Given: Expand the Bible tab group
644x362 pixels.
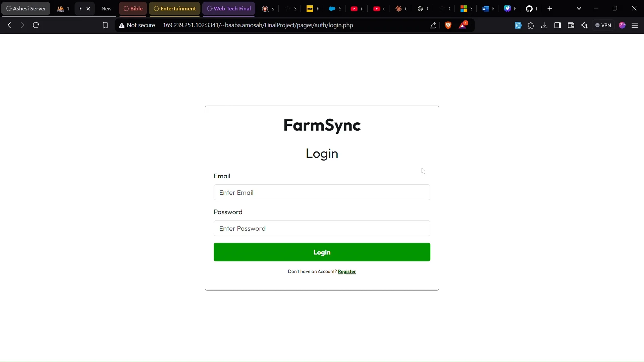Looking at the screenshot, I should (133, 9).
